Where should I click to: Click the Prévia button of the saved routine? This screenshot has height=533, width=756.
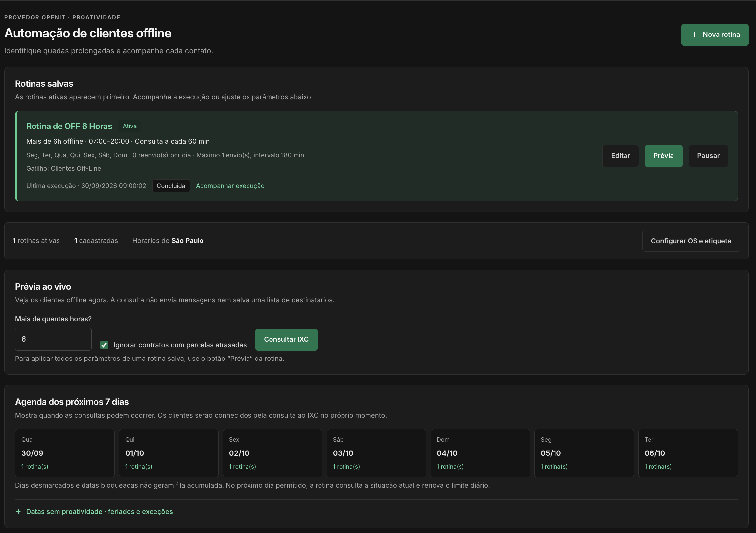pyautogui.click(x=663, y=156)
